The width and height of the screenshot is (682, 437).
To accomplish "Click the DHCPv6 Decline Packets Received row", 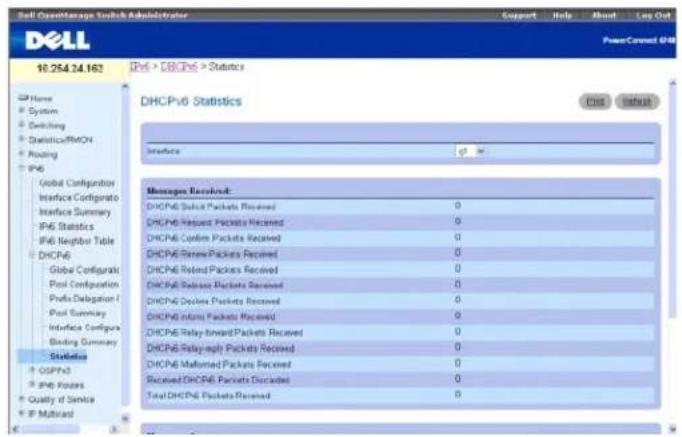I will [400, 301].
